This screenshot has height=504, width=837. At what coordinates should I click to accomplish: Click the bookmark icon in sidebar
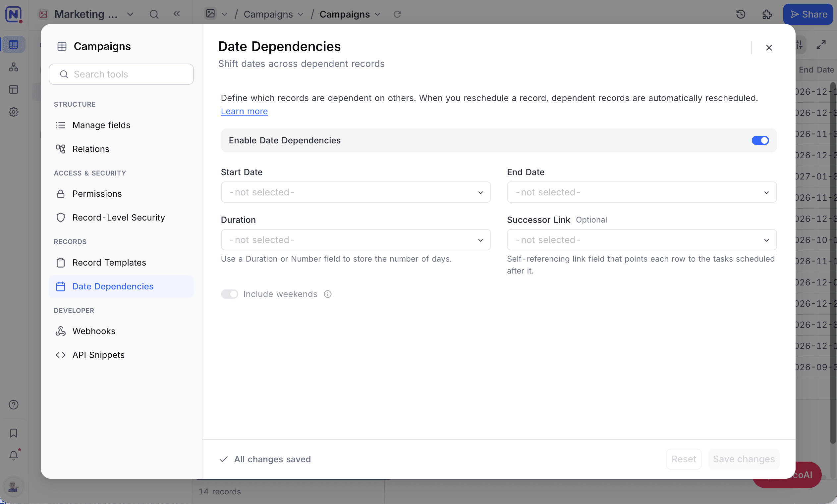click(14, 433)
